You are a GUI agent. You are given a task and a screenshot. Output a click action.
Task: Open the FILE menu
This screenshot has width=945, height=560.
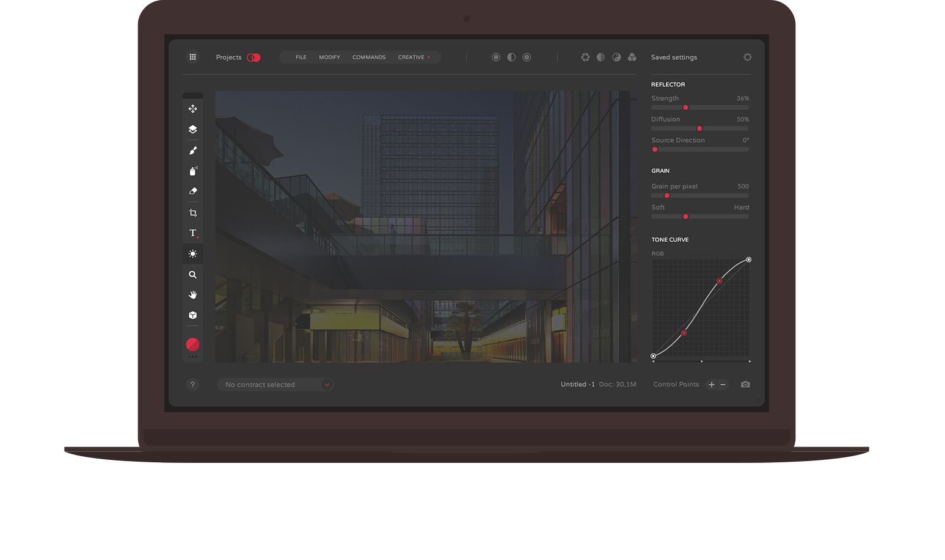(301, 57)
